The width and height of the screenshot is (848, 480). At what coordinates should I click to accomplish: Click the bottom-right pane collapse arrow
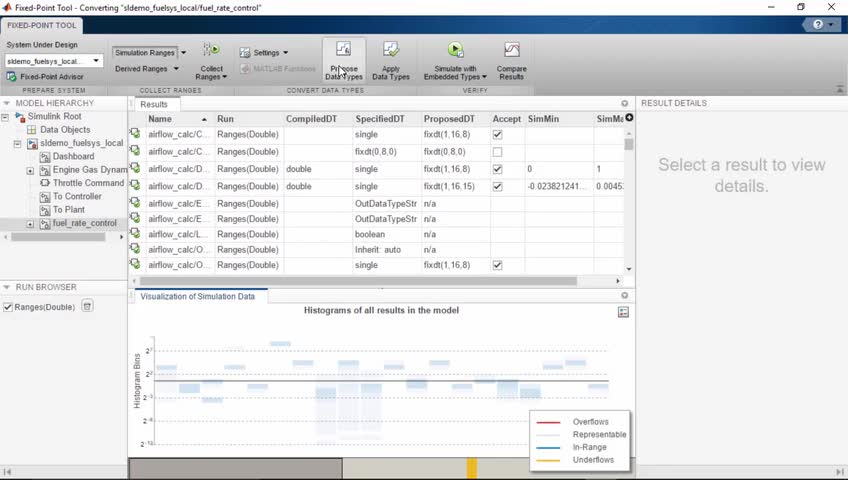(839, 472)
